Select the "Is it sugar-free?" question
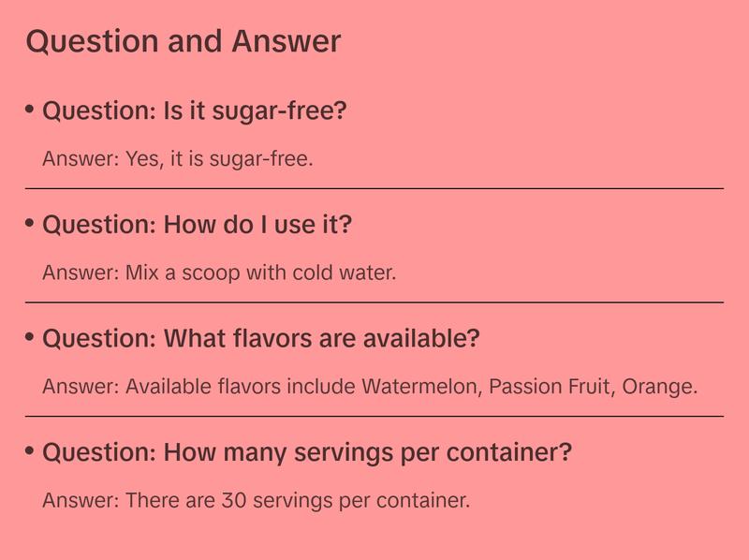 coord(195,111)
